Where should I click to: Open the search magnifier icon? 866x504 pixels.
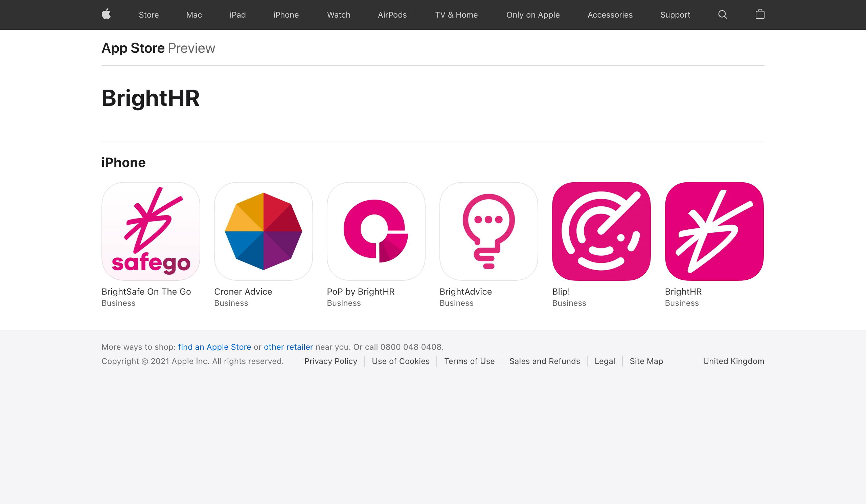723,15
